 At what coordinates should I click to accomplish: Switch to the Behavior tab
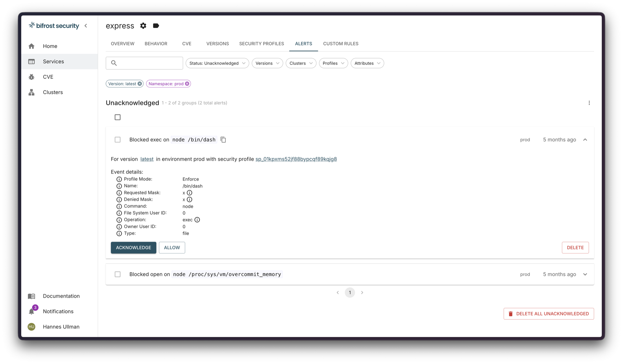pos(156,44)
